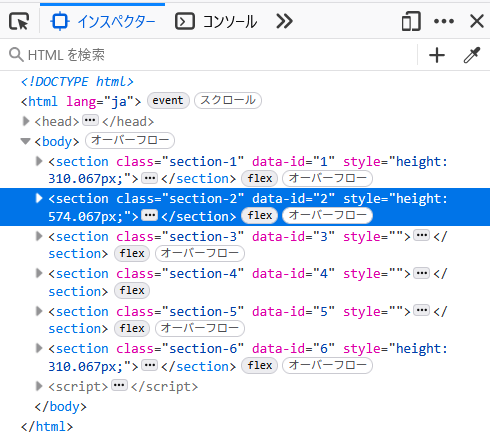Image resolution: width=490 pixels, height=440 pixels.
Task: Select section-4 class attribute
Action: (x=180, y=274)
